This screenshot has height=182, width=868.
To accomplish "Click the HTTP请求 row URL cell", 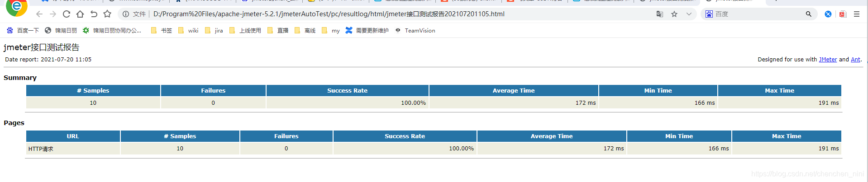I will tap(73, 149).
